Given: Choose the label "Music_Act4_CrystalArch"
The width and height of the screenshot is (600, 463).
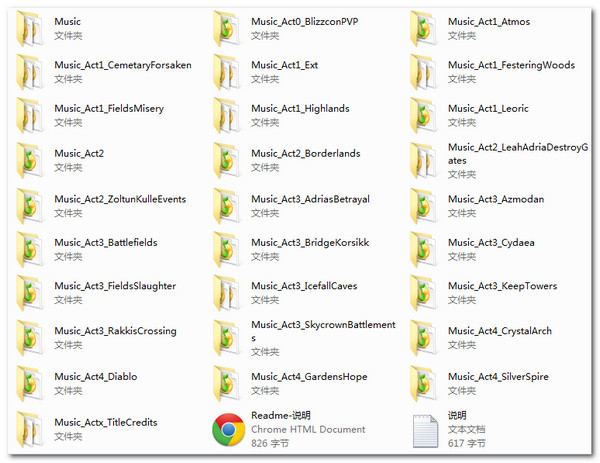Looking at the screenshot, I should pos(500,331).
